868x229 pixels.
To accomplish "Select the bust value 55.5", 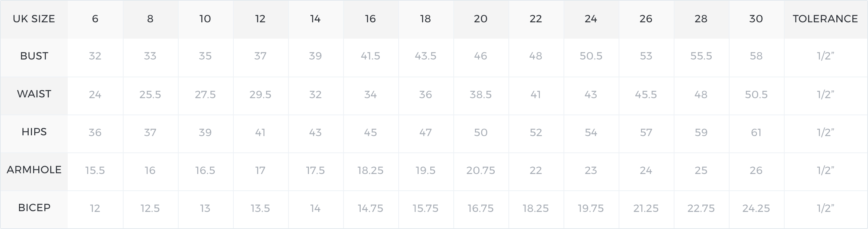I will pos(701,56).
